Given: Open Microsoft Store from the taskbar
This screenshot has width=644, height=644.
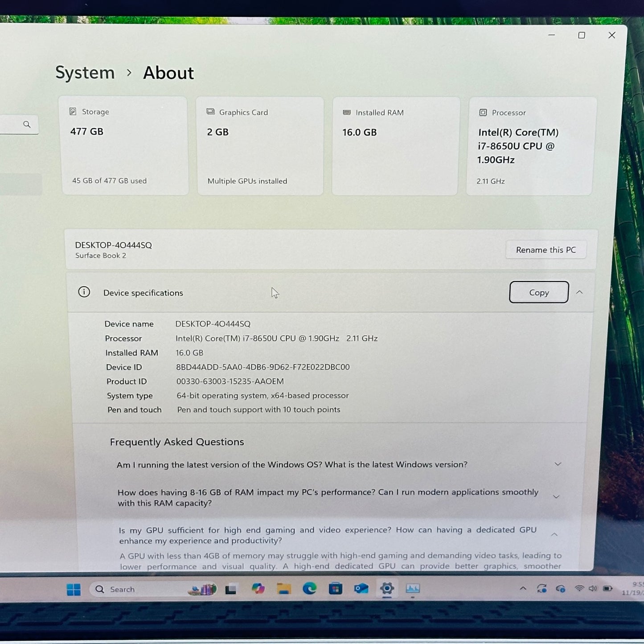Looking at the screenshot, I should 335,589.
